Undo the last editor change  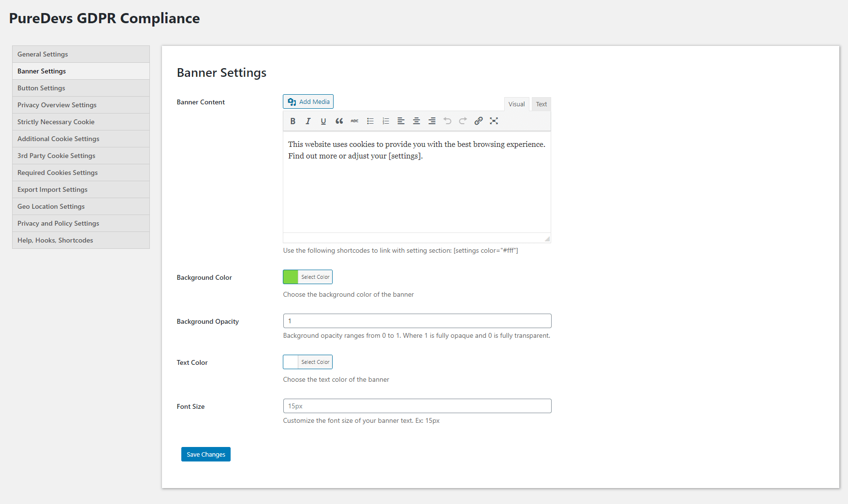point(447,121)
